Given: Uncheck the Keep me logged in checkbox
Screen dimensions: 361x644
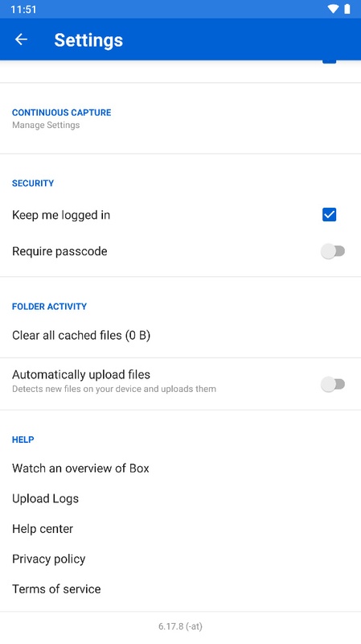Looking at the screenshot, I should coord(329,214).
